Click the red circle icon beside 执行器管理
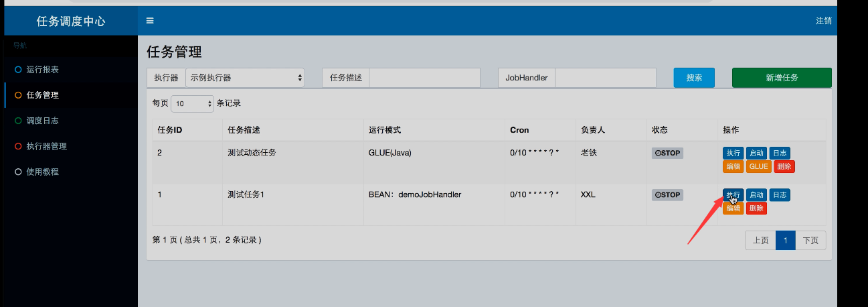Viewport: 868px width, 307px height. (x=18, y=146)
